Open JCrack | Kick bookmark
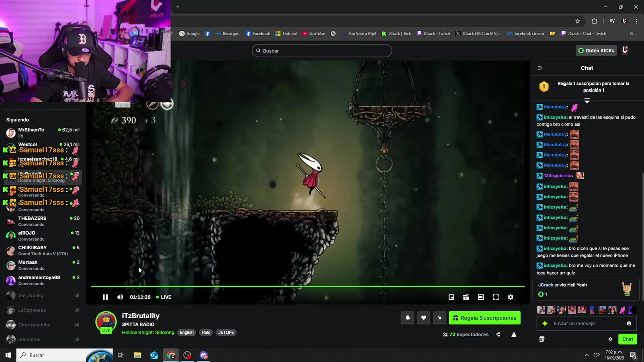This screenshot has height=362, width=644. coord(396,34)
